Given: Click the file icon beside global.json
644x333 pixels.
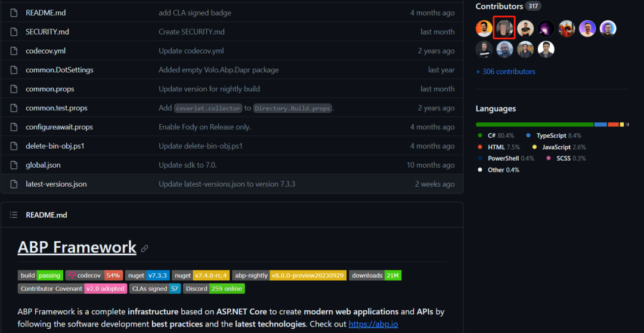Looking at the screenshot, I should (x=14, y=165).
